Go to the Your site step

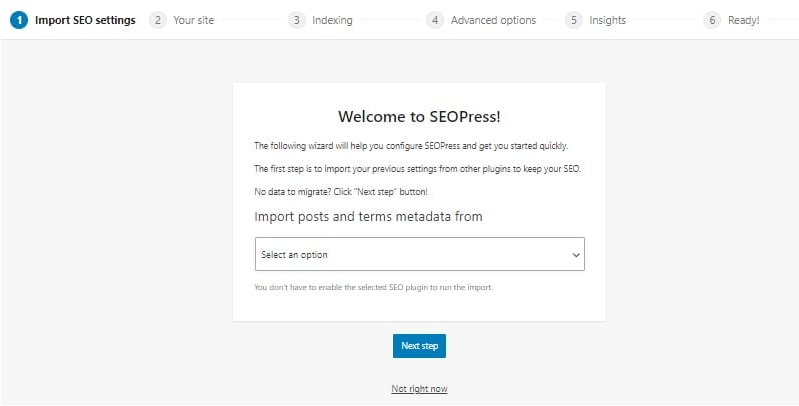(194, 20)
